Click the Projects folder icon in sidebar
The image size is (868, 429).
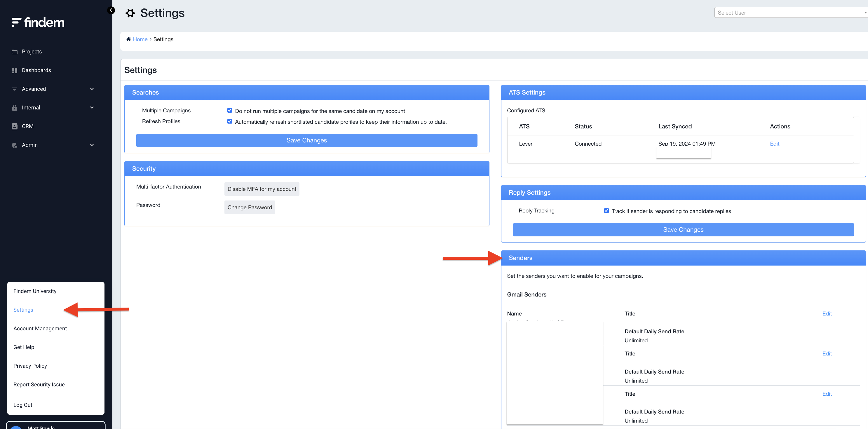click(15, 52)
